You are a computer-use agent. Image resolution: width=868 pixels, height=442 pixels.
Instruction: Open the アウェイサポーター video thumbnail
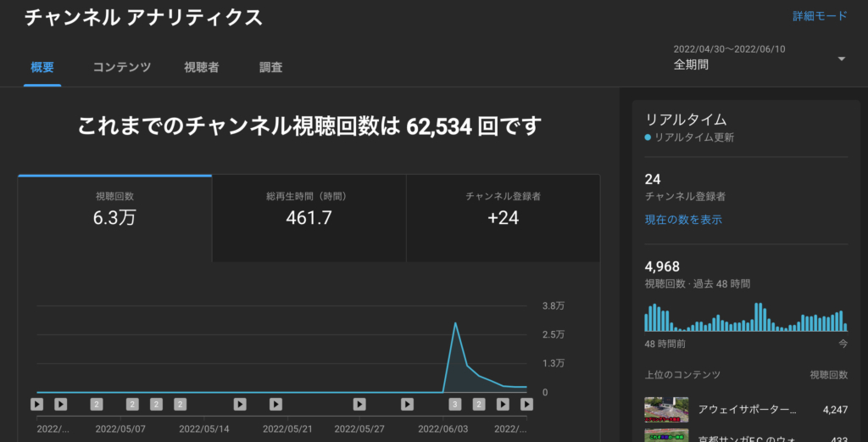point(665,411)
